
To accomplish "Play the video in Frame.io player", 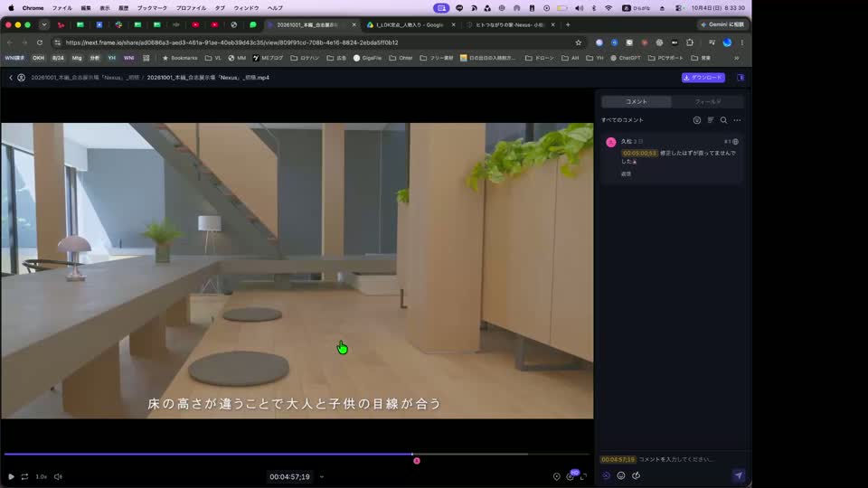I will tap(11, 476).
